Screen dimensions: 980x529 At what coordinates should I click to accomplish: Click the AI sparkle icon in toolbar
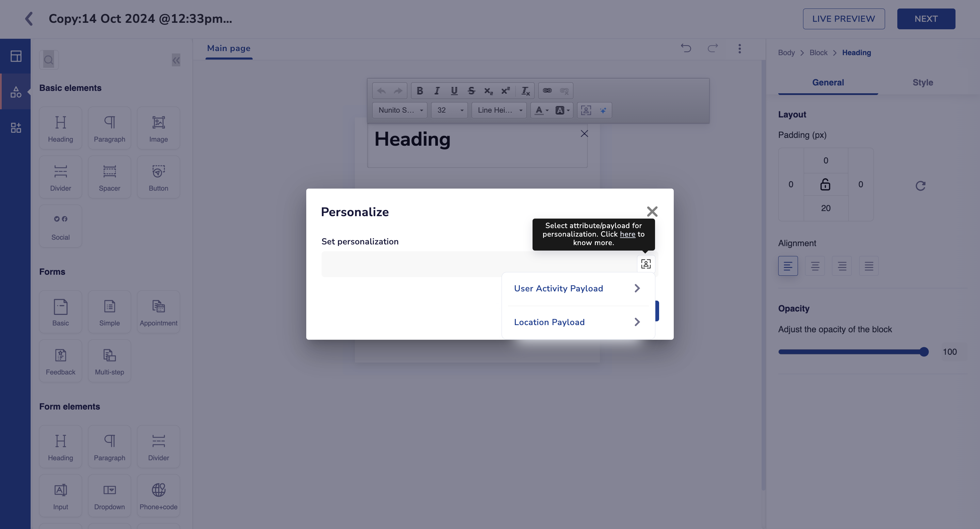[603, 110]
